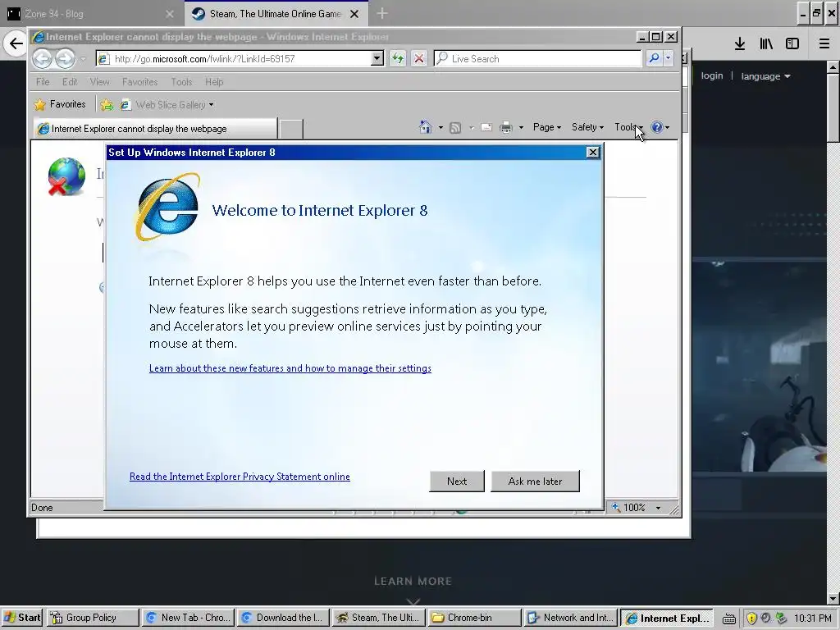Click the on-screen keyboard tray icon

(729, 619)
